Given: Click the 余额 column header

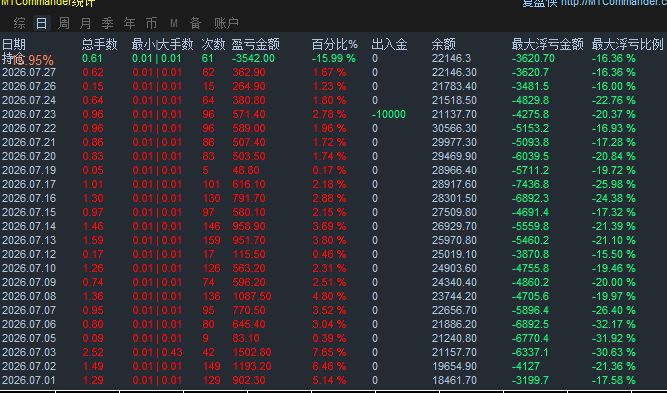Looking at the screenshot, I should 444,44.
